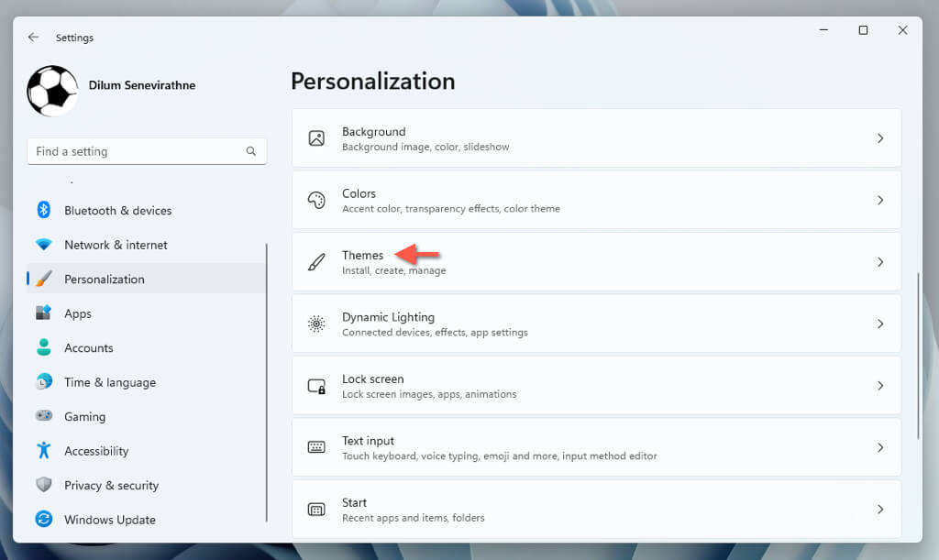Click the Colors palette icon
This screenshot has width=939, height=560.
(316, 200)
